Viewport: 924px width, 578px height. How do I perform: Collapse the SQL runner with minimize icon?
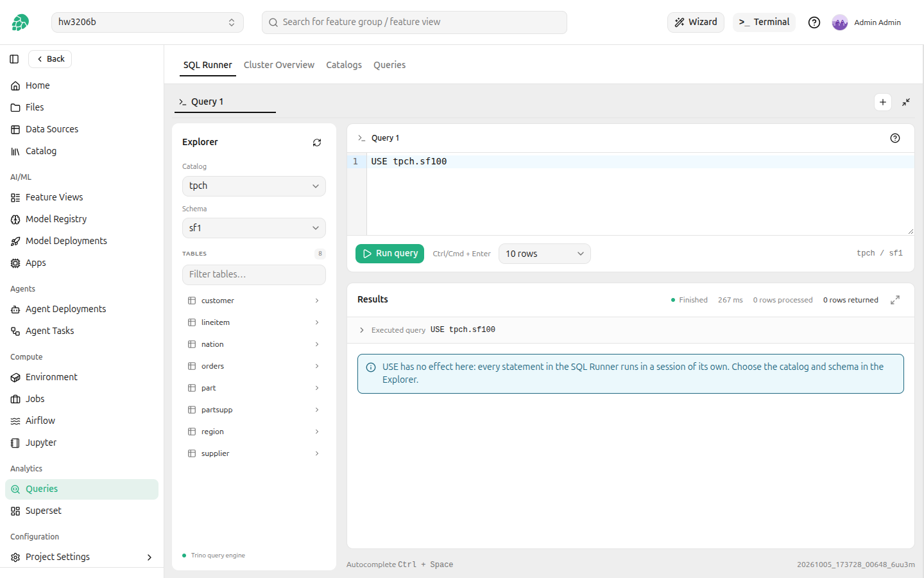click(906, 102)
